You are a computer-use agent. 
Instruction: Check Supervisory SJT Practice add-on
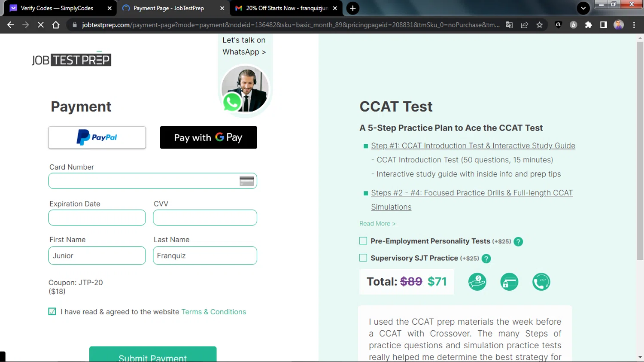pyautogui.click(x=363, y=258)
